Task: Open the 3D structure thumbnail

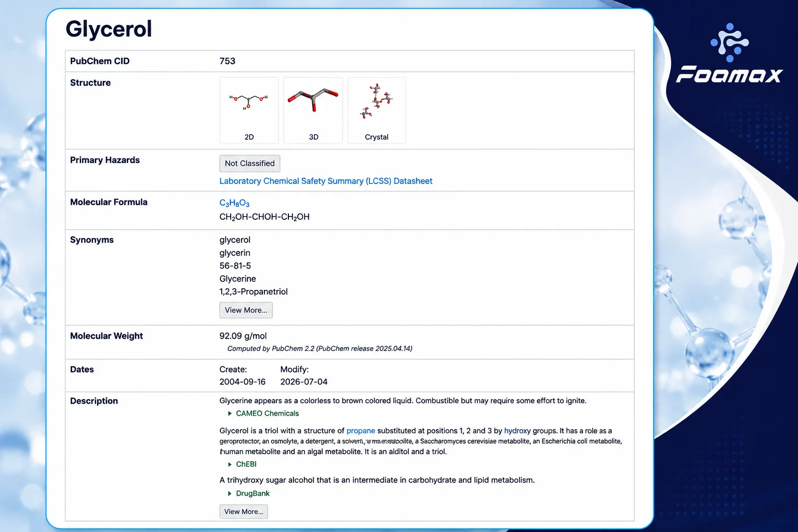Action: pyautogui.click(x=313, y=110)
